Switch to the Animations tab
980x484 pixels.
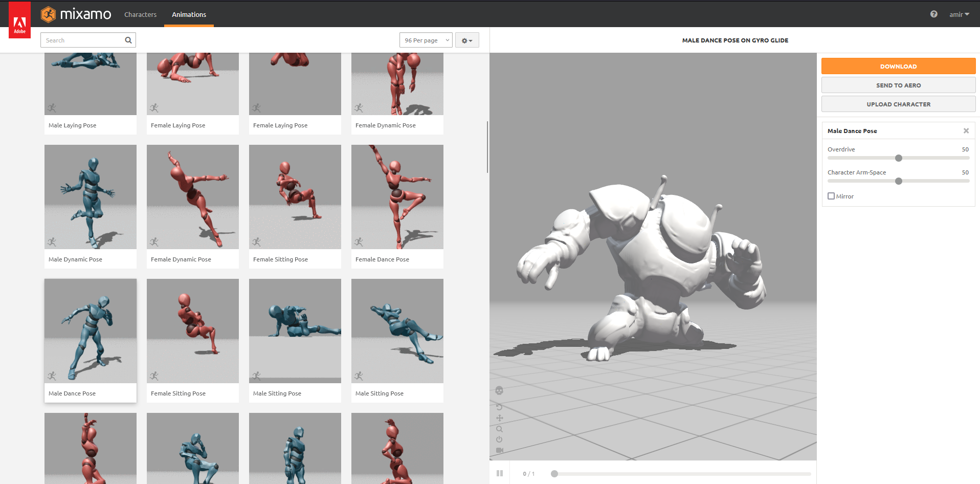pyautogui.click(x=189, y=14)
